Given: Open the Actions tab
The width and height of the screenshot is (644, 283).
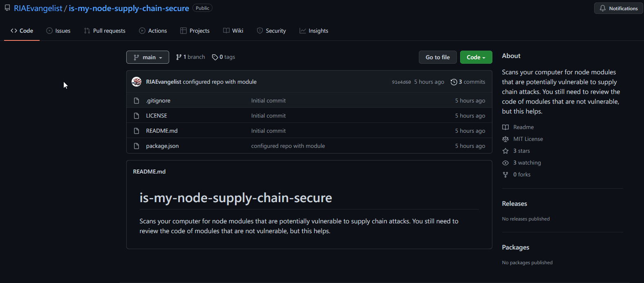Looking at the screenshot, I should point(153,31).
